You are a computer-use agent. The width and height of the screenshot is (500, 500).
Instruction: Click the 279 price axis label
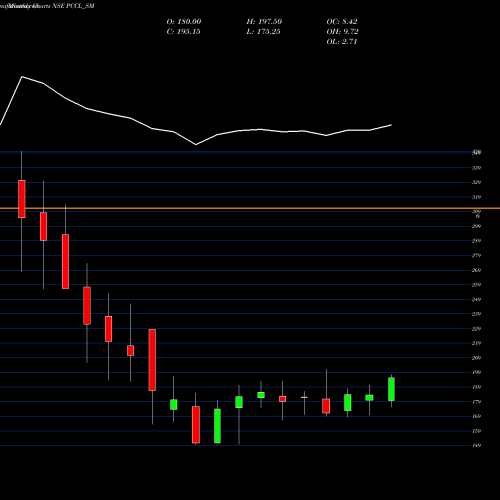point(476,255)
